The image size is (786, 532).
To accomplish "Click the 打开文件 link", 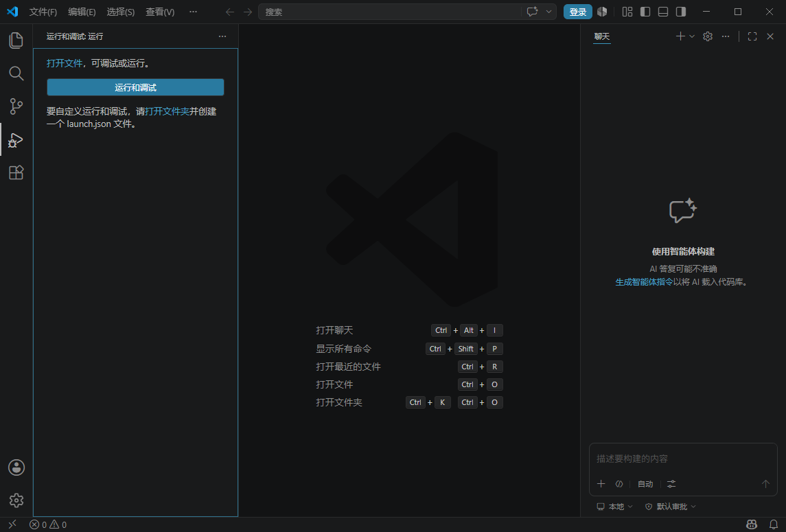I will point(64,63).
